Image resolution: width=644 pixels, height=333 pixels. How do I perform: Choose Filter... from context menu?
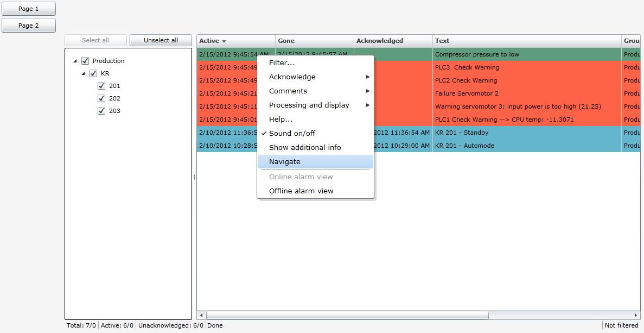(x=282, y=63)
